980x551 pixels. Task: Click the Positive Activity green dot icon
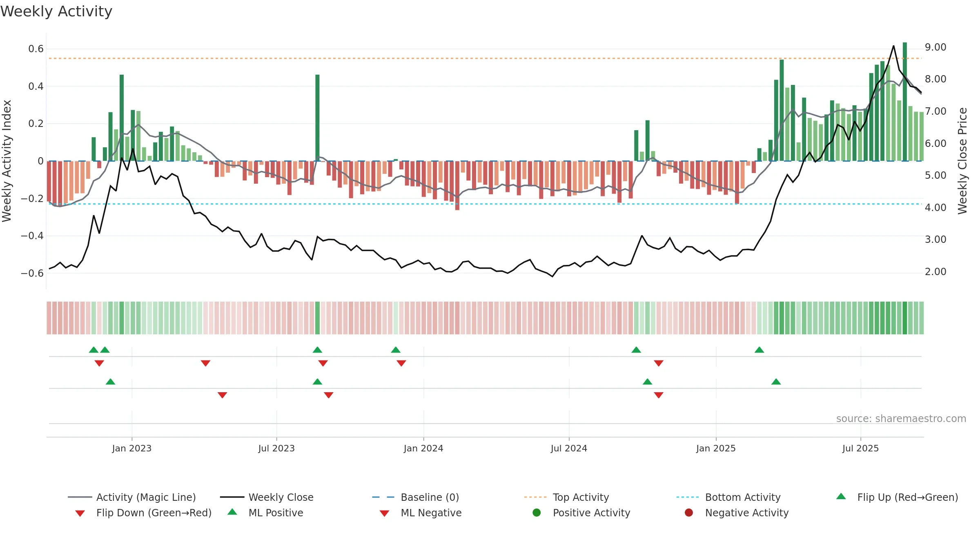pyautogui.click(x=537, y=513)
